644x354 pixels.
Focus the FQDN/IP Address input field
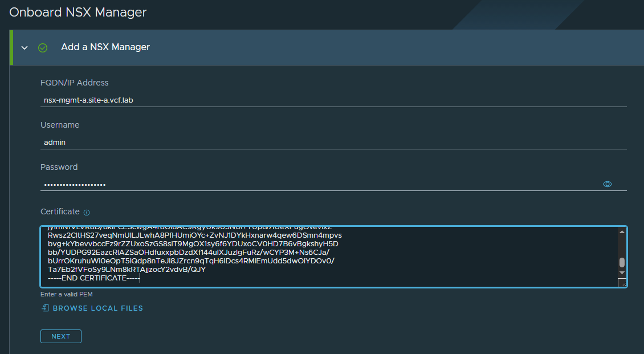[333, 100]
